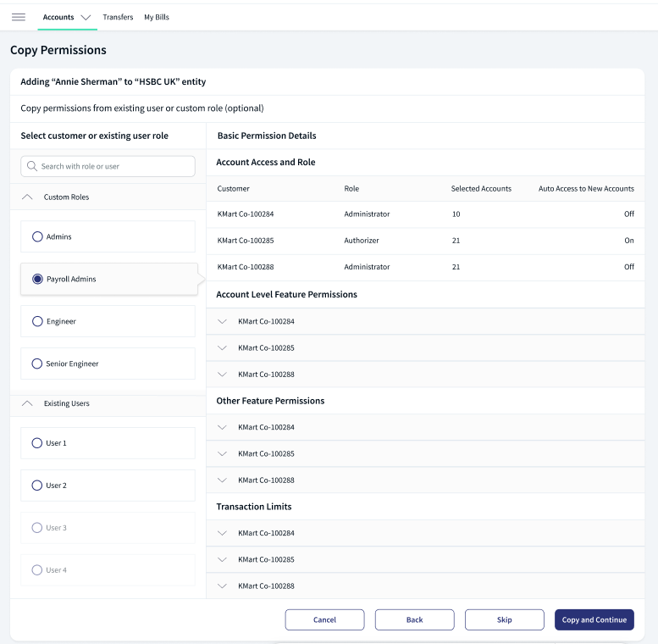
Task: Switch to the Transfers tab
Action: 118,17
